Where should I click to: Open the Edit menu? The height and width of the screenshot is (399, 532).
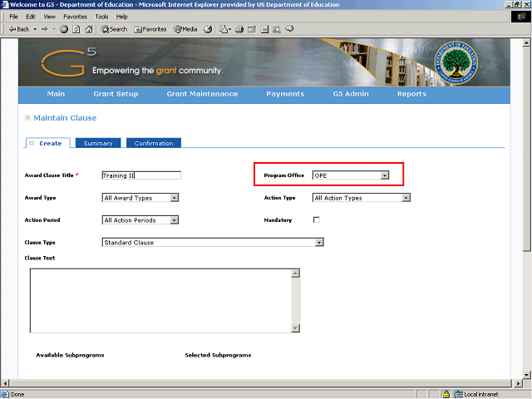click(x=31, y=17)
